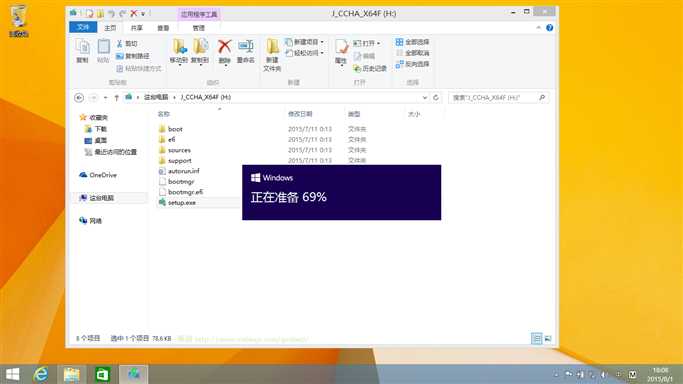Click J_CCHA_X64F (H:) in the address path
The image size is (683, 384).
[206, 97]
